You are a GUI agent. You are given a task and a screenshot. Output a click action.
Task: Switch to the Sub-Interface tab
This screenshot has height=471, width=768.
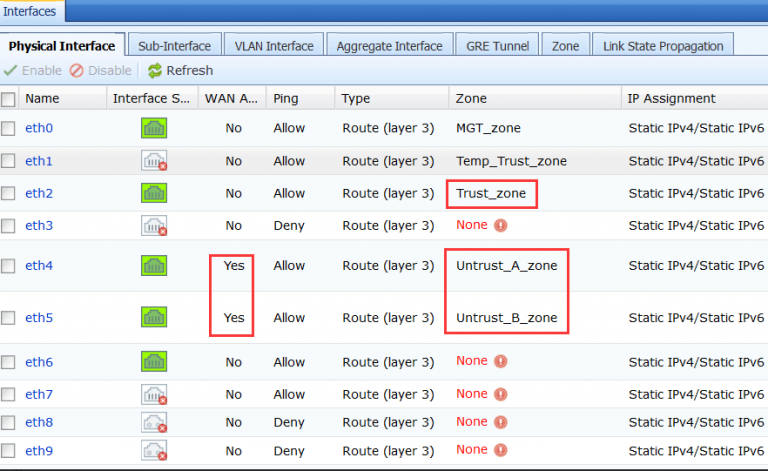[174, 46]
